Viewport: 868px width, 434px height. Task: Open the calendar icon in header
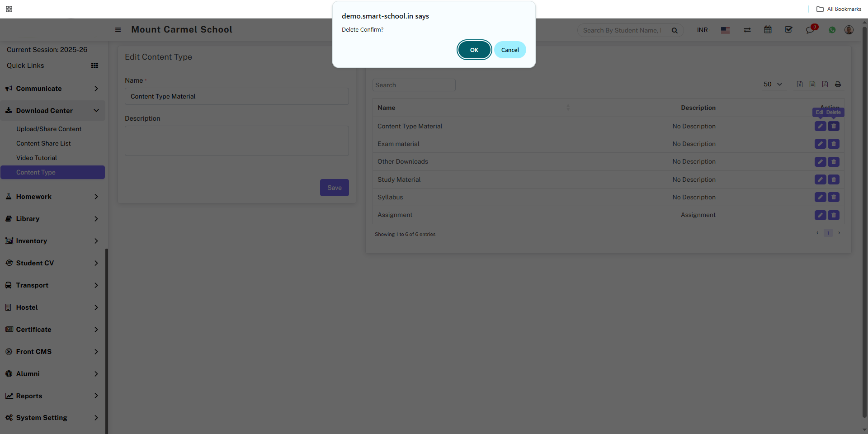pyautogui.click(x=768, y=30)
